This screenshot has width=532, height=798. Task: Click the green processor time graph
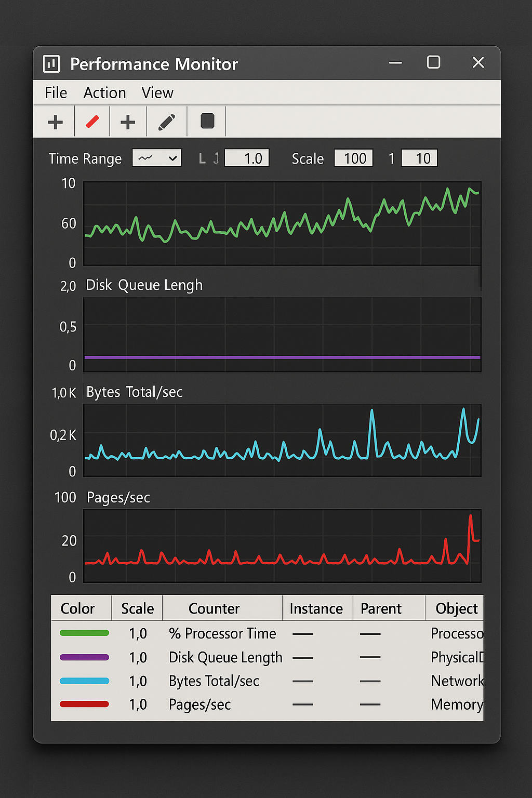pos(282,223)
